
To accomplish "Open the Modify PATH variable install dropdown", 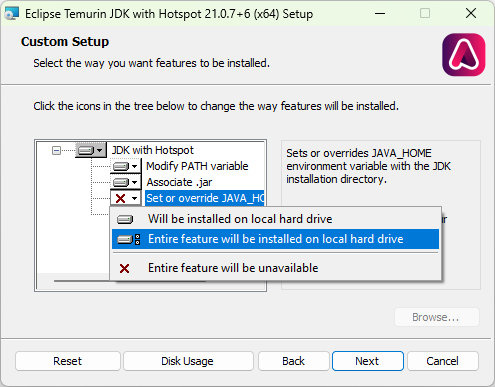I will click(126, 166).
